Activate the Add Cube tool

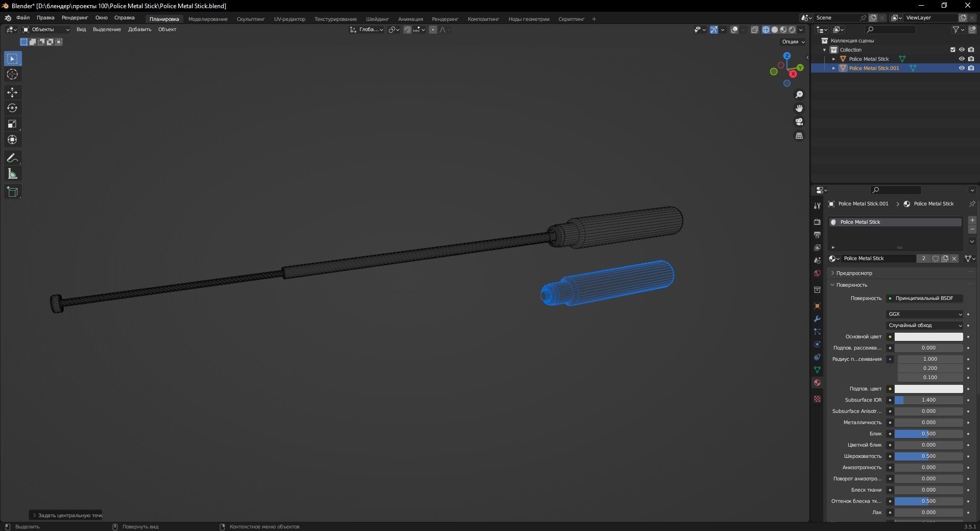[13, 192]
